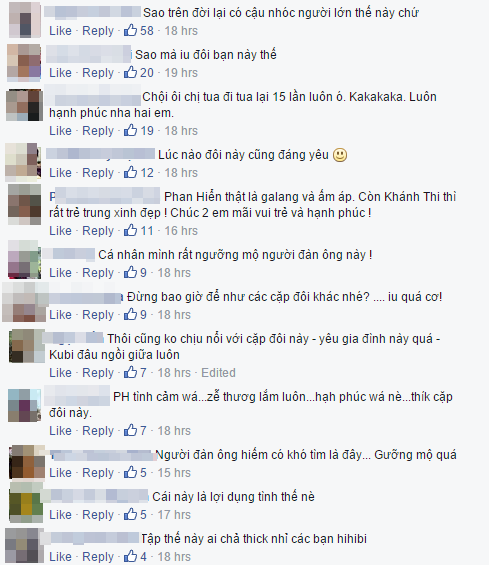
Task: Open the '15 hrs' timestamp link
Action: point(174,473)
